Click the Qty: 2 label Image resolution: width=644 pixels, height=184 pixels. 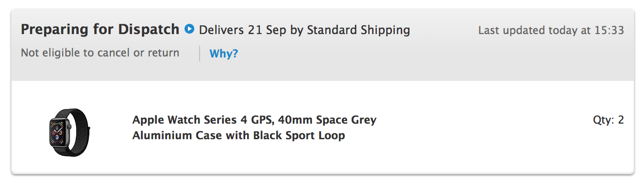coord(609,120)
